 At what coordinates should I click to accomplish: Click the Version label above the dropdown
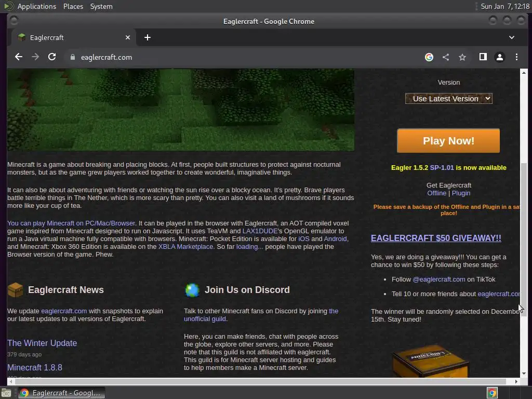click(448, 83)
